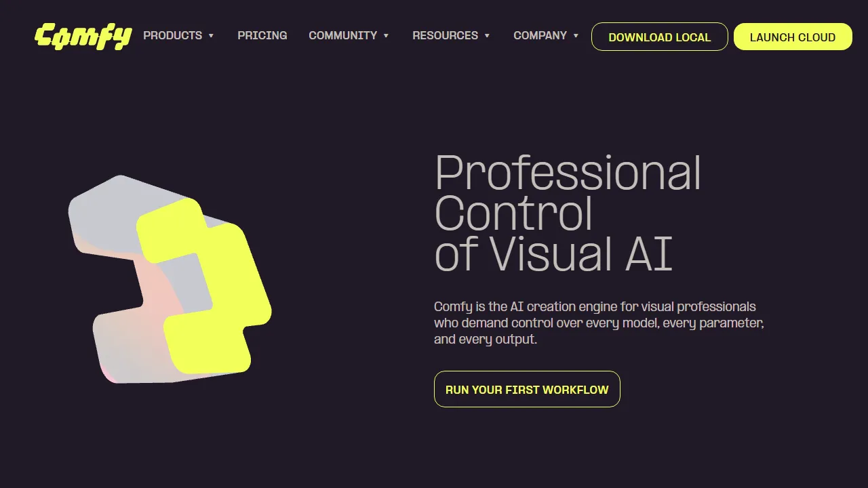Click the Launch Cloud button
This screenshot has height=488, width=868.
click(x=793, y=37)
